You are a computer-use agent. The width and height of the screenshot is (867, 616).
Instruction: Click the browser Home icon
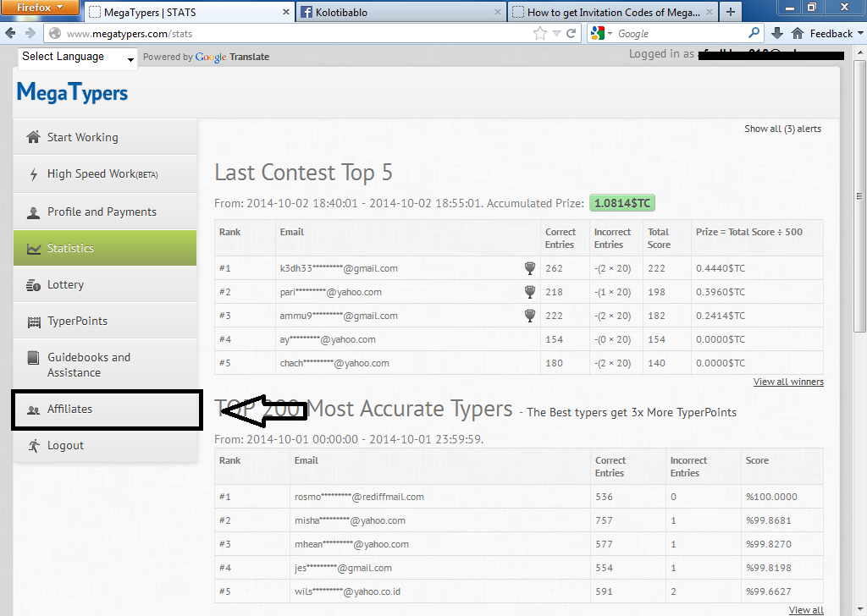click(798, 34)
